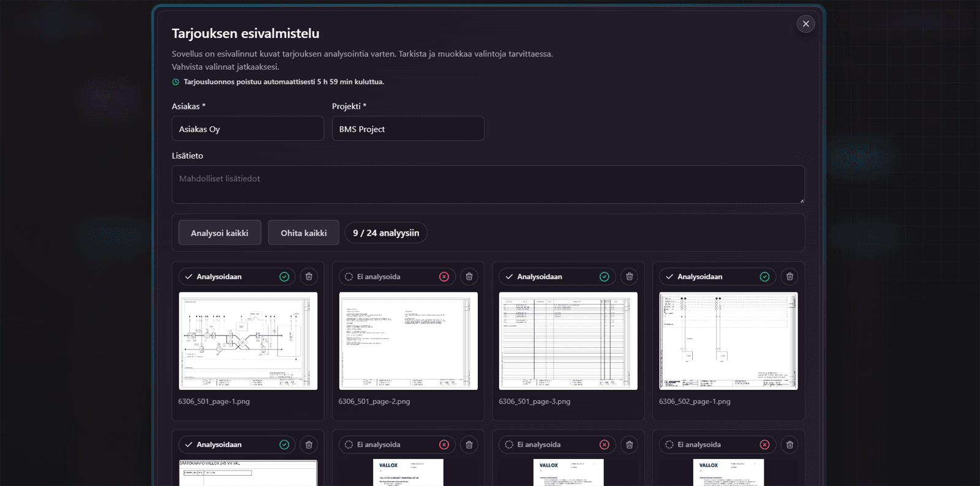
Task: Open thumbnail of 6306_501_page-1.png diagram
Action: click(x=248, y=341)
